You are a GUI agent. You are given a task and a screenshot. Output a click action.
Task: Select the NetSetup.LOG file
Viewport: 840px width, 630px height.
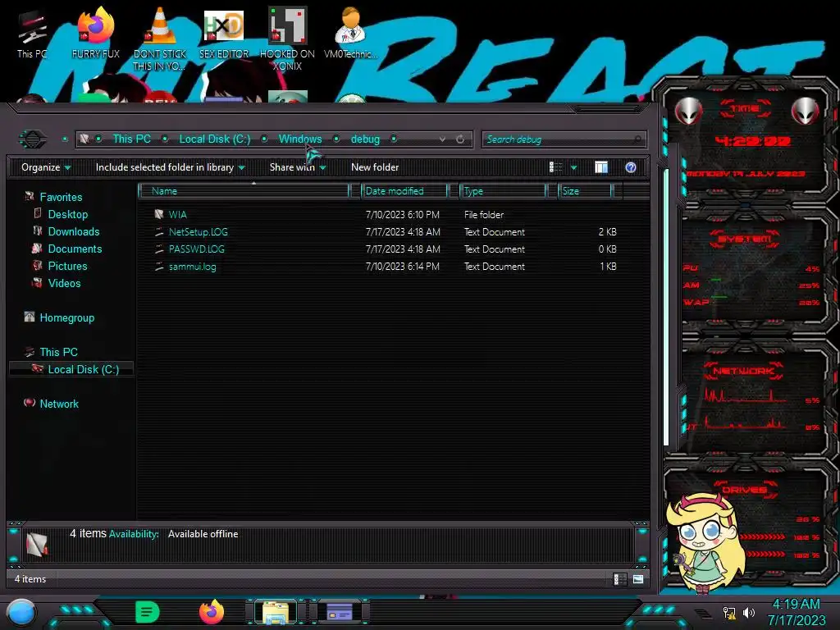coord(199,232)
